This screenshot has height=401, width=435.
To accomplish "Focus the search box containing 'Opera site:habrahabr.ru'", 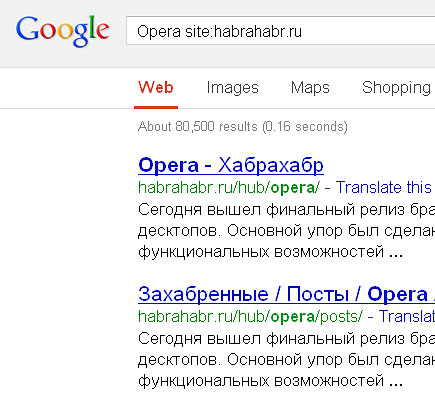I will click(281, 31).
